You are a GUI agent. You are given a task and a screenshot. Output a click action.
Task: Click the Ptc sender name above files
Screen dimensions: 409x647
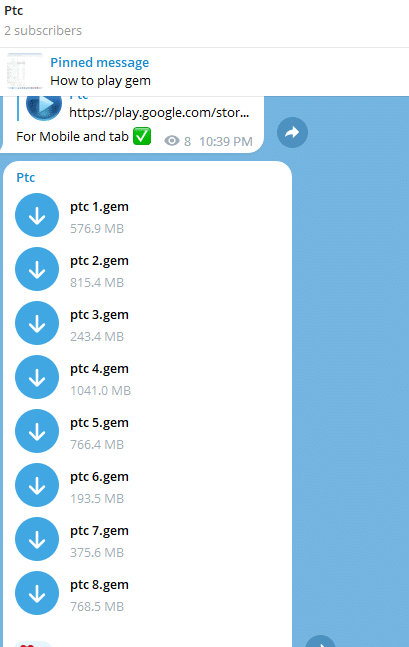26,177
